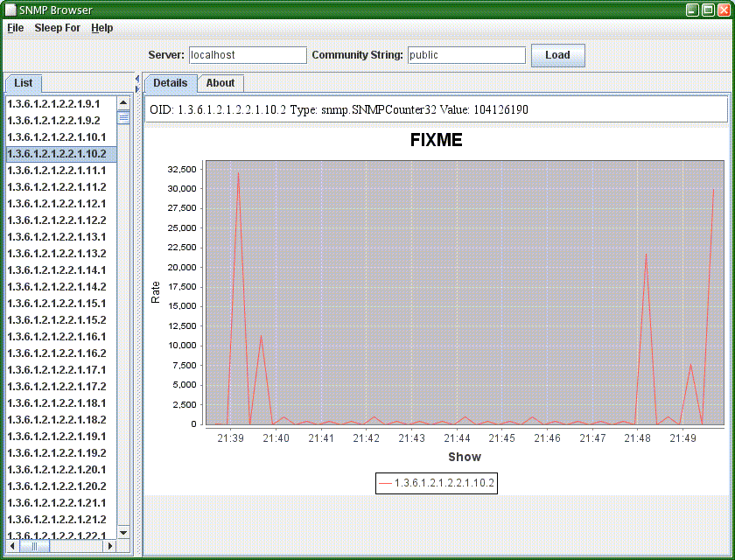Select OID 1.3.6.1.2.1.2.2.1.16.2
Screen dimensions: 735x560
[61, 353]
